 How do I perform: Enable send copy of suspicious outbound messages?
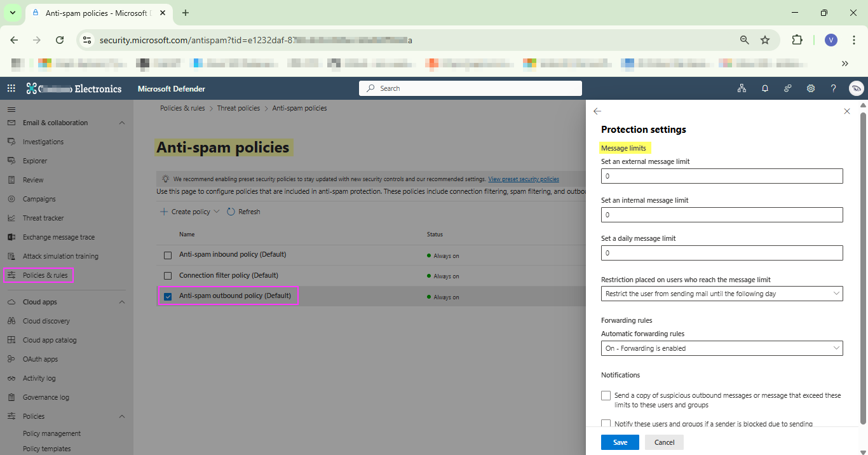pos(606,395)
